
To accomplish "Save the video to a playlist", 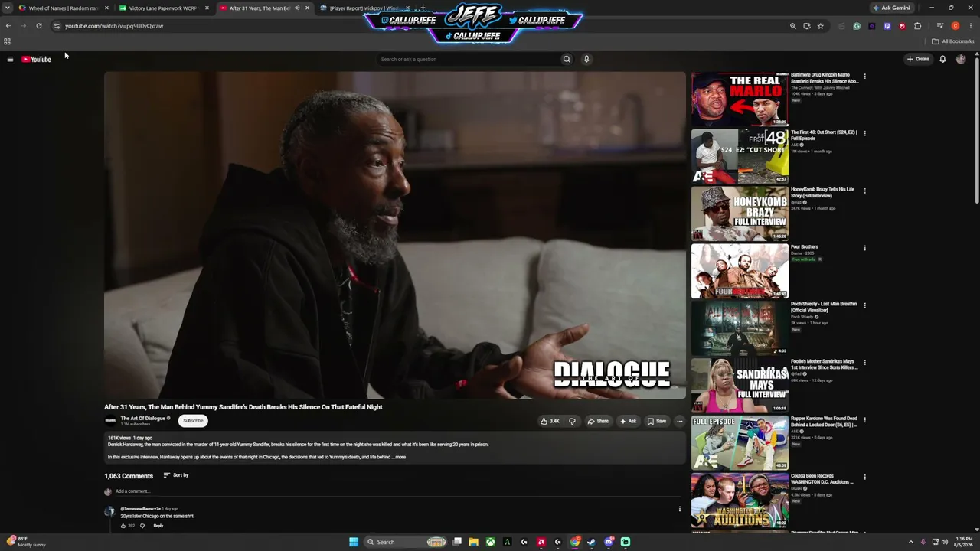I will (656, 421).
